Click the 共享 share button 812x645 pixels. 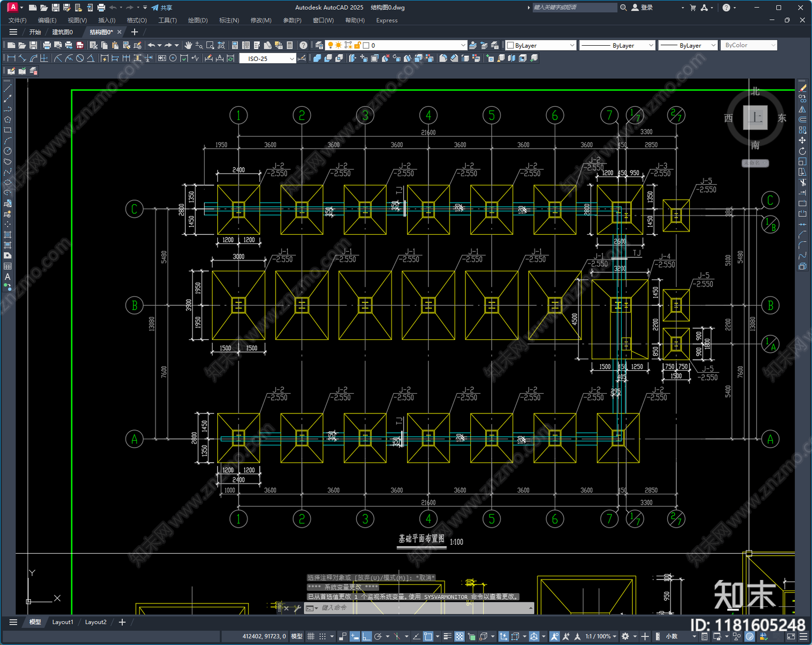[x=162, y=8]
